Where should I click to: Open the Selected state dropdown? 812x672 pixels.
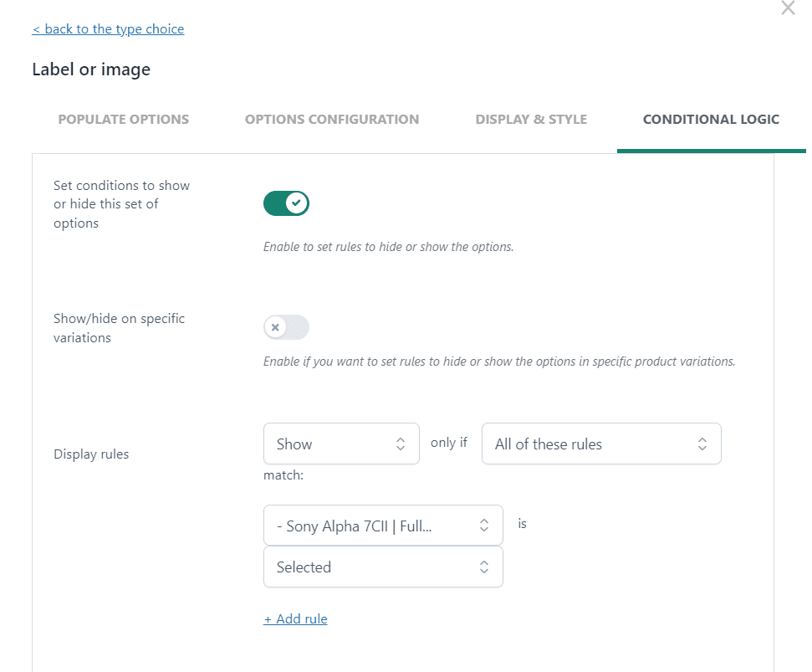(383, 567)
